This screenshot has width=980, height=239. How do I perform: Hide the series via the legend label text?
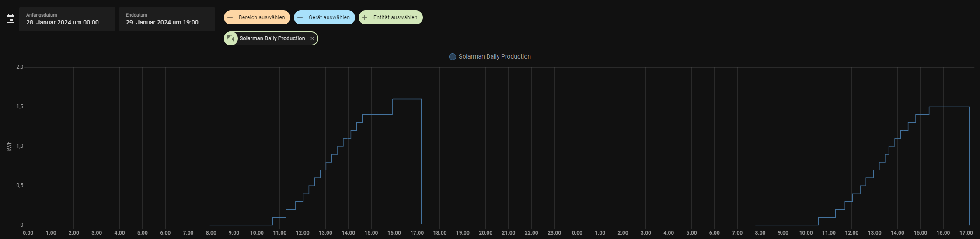click(494, 57)
